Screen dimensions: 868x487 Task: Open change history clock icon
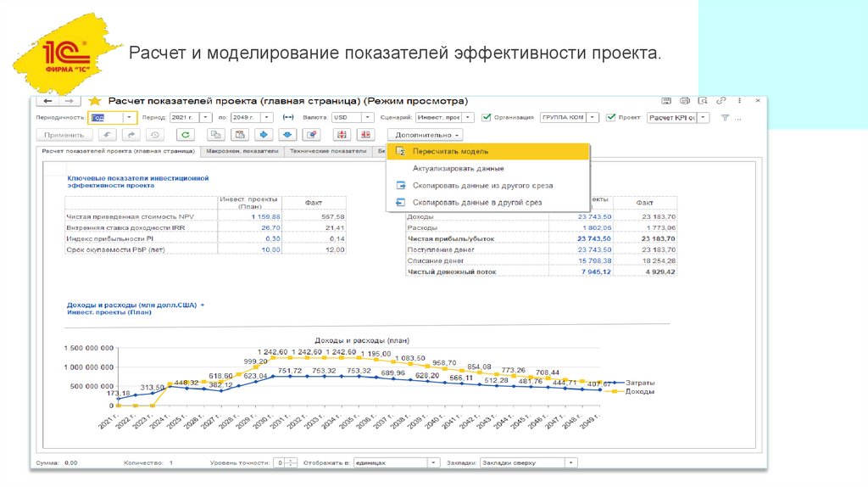click(x=155, y=135)
